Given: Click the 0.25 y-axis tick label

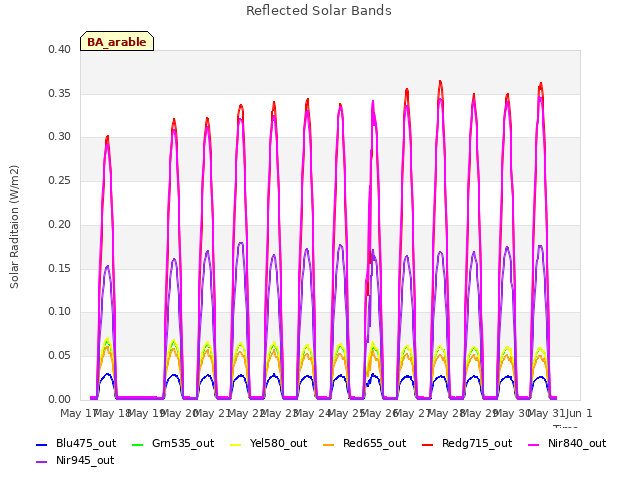Looking at the screenshot, I should click(60, 180).
